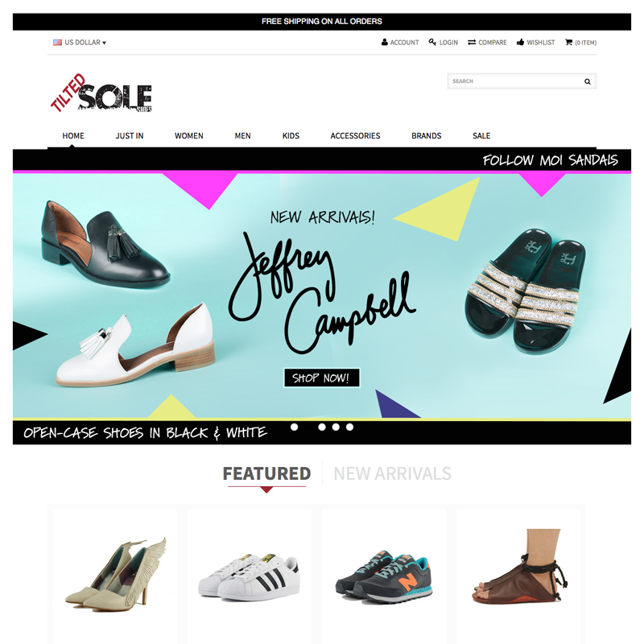The image size is (644, 644).
Task: Open the Women menu category
Action: pos(189,135)
